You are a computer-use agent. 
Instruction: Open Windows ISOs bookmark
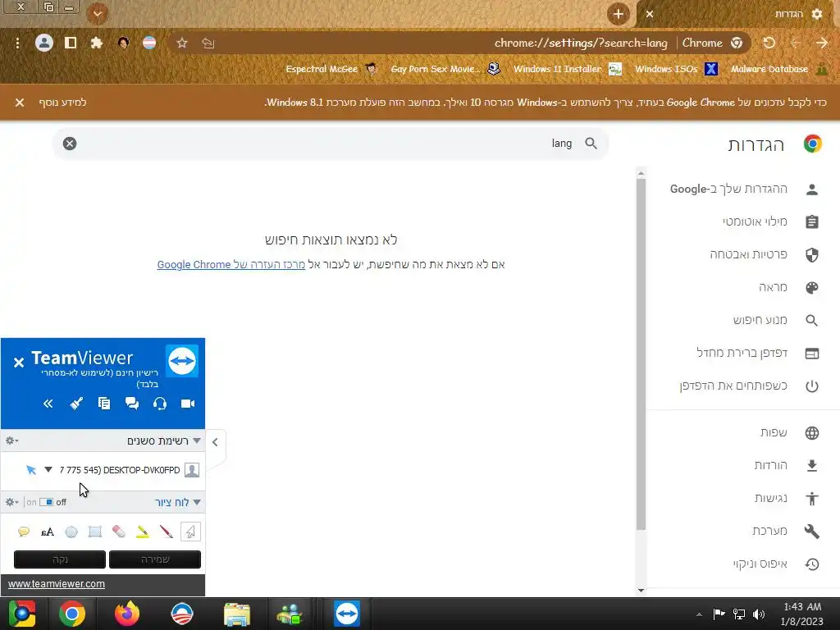point(676,69)
